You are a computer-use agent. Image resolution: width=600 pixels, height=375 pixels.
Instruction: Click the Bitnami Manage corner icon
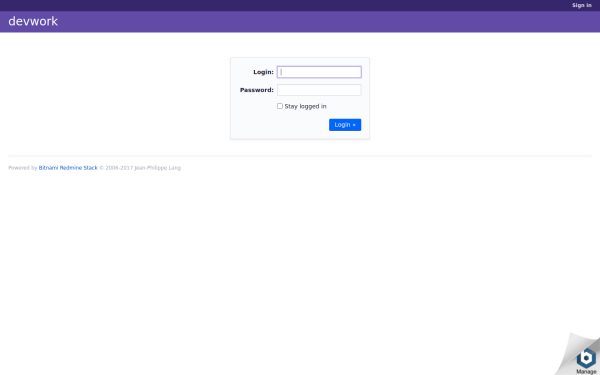[x=586, y=360]
